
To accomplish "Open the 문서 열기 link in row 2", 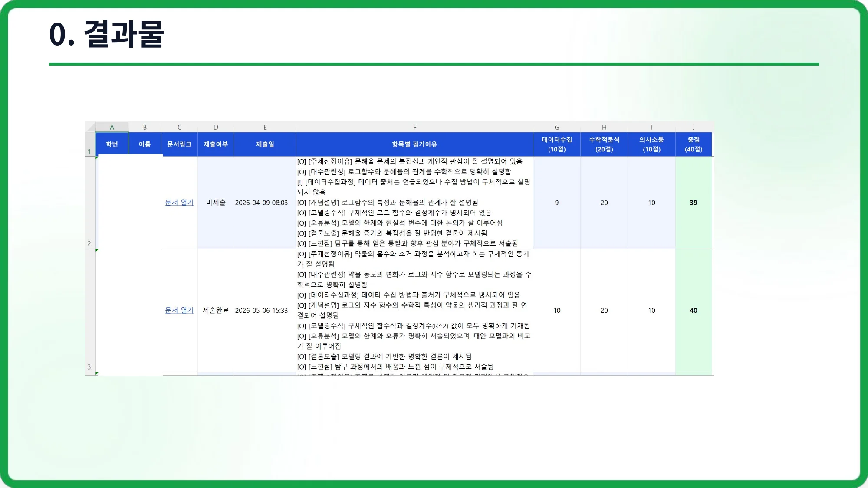I will (179, 202).
